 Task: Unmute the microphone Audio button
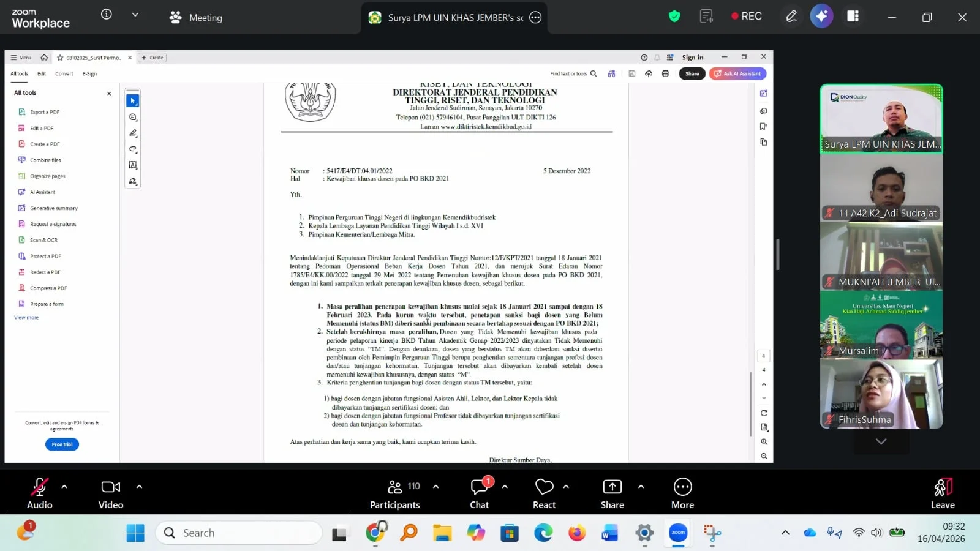(x=39, y=493)
